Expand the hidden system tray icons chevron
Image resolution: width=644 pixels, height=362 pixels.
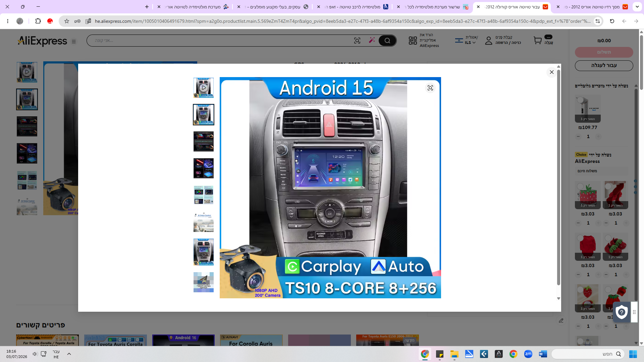pyautogui.click(x=69, y=354)
